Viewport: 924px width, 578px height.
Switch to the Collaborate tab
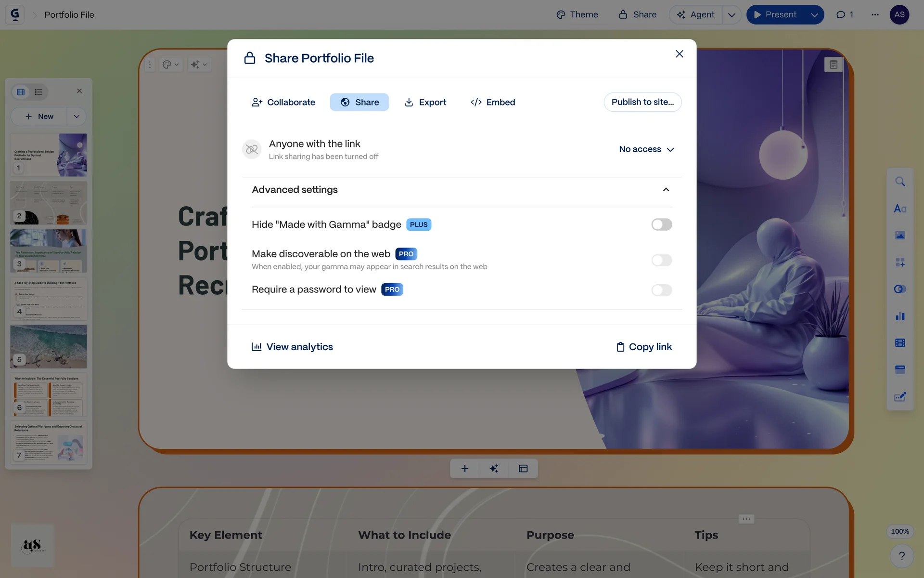[283, 102]
